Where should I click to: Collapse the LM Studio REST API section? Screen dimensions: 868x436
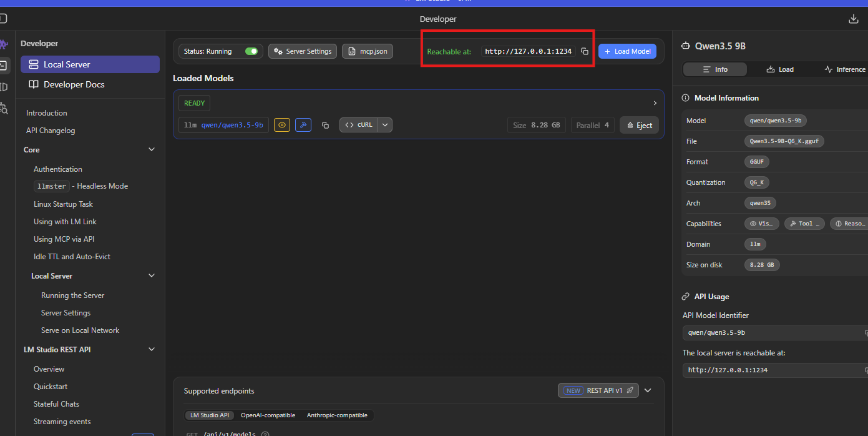click(x=152, y=350)
